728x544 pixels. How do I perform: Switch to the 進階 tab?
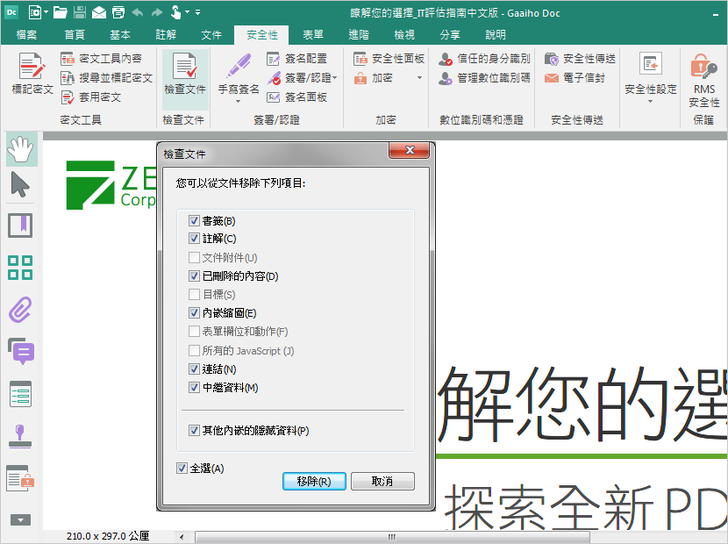point(358,35)
